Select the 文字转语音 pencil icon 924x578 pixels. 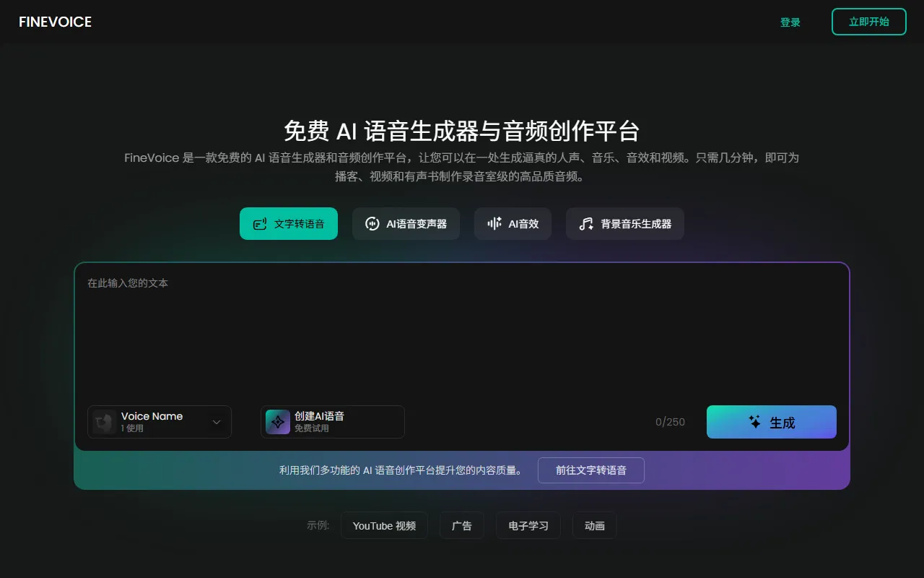(259, 224)
